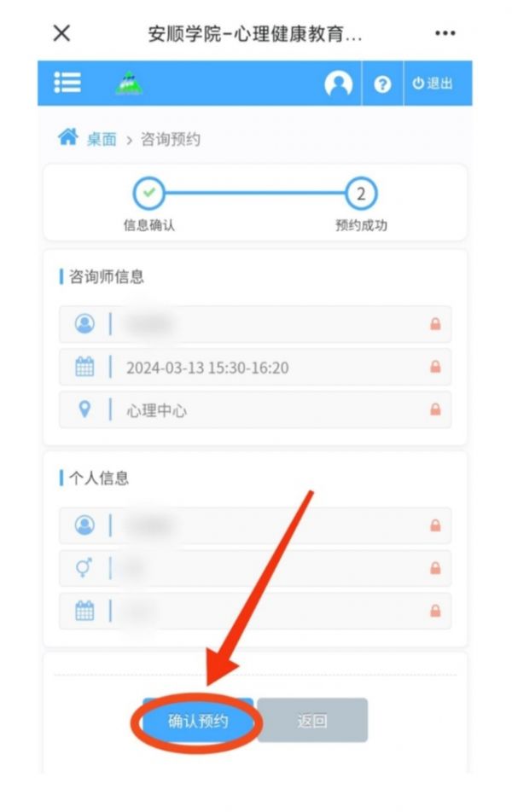Select the 信息确认 checkmark step
512x812 pixels.
149,193
